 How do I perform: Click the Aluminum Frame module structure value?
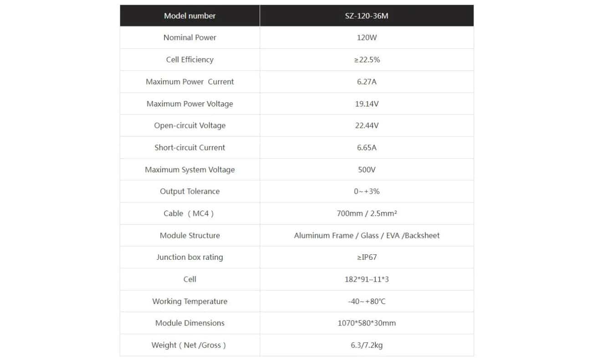[367, 235]
